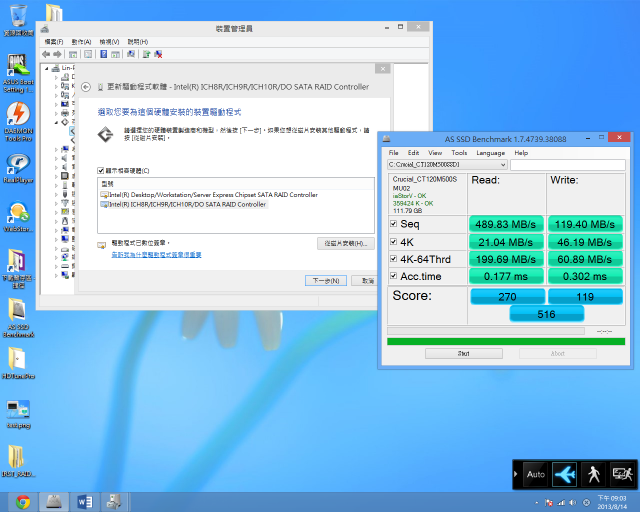The image size is (640, 512).
Task: Open Google Chrome from the taskbar
Action: pos(23,502)
